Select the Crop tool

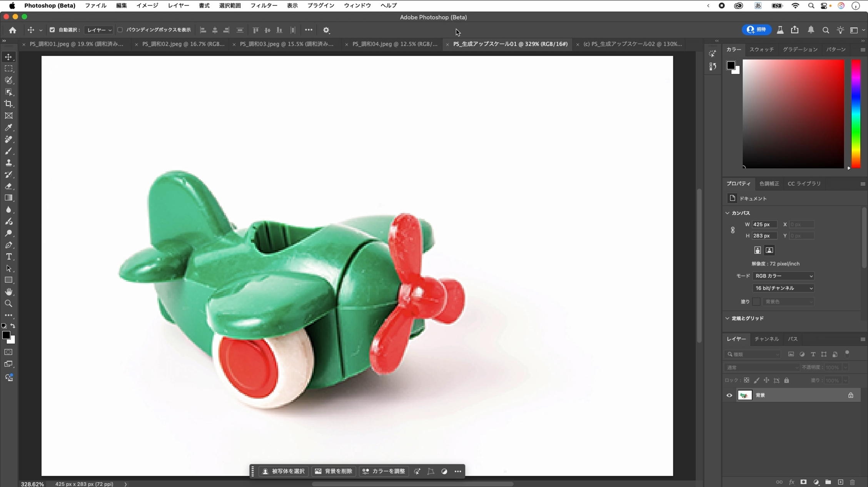[8, 104]
